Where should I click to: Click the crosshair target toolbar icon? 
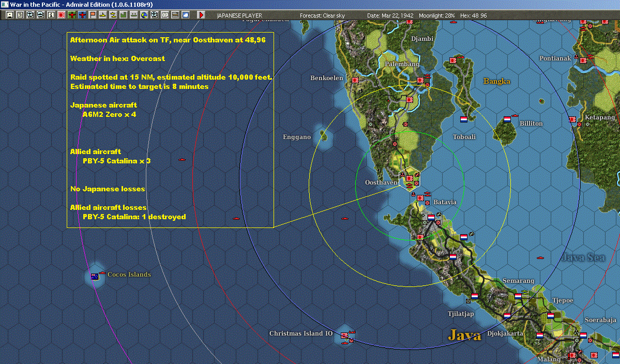coord(154,15)
